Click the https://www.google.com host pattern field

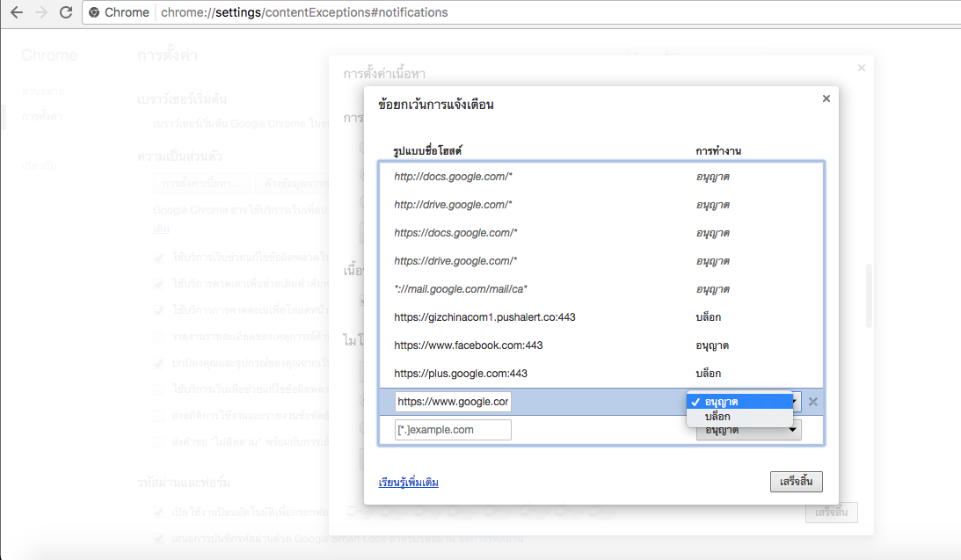pyautogui.click(x=453, y=402)
